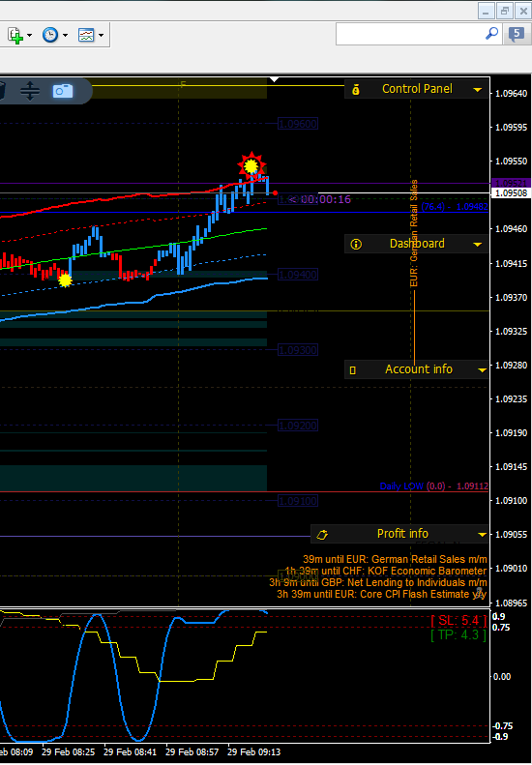Expand Dashboard with its yellow arrow
The image size is (532, 765).
pyautogui.click(x=477, y=245)
